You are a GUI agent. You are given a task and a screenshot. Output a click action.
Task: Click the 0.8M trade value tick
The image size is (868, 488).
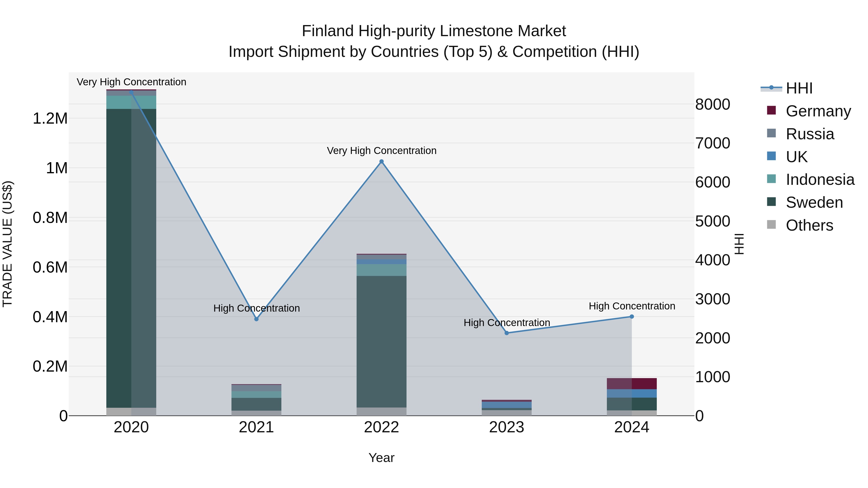50,218
